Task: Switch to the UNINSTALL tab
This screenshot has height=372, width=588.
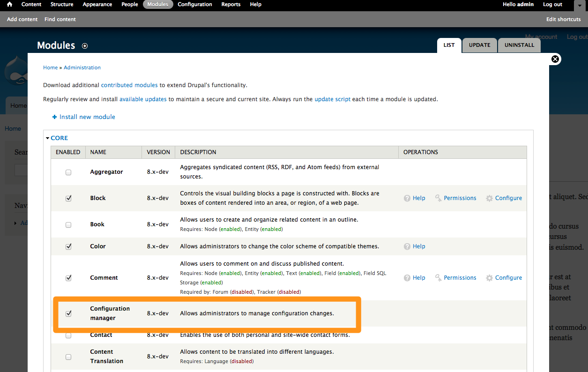Action: [x=519, y=45]
